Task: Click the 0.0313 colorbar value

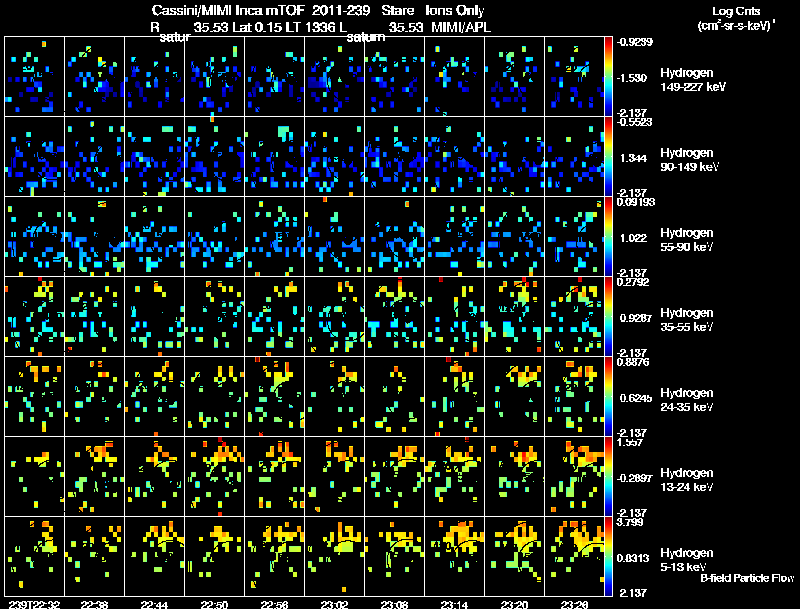Action: [633, 558]
